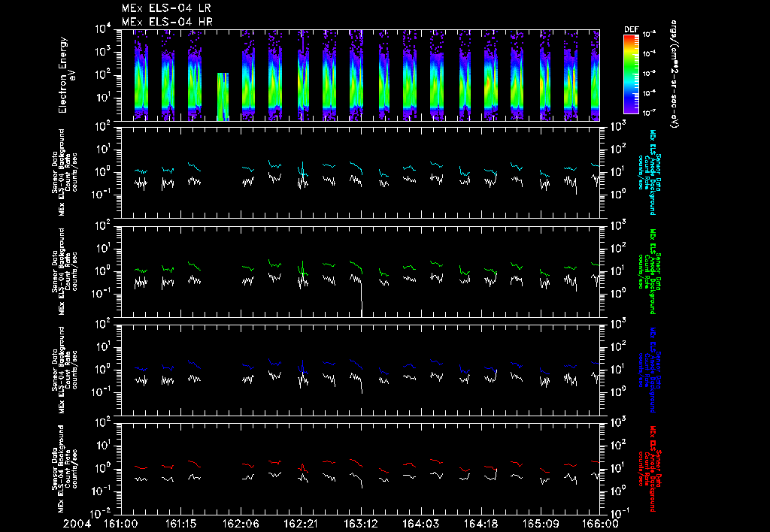Click left 'Sensor Data' axis label of red panel
This screenshot has width=770, height=532.
pyautogui.click(x=54, y=469)
